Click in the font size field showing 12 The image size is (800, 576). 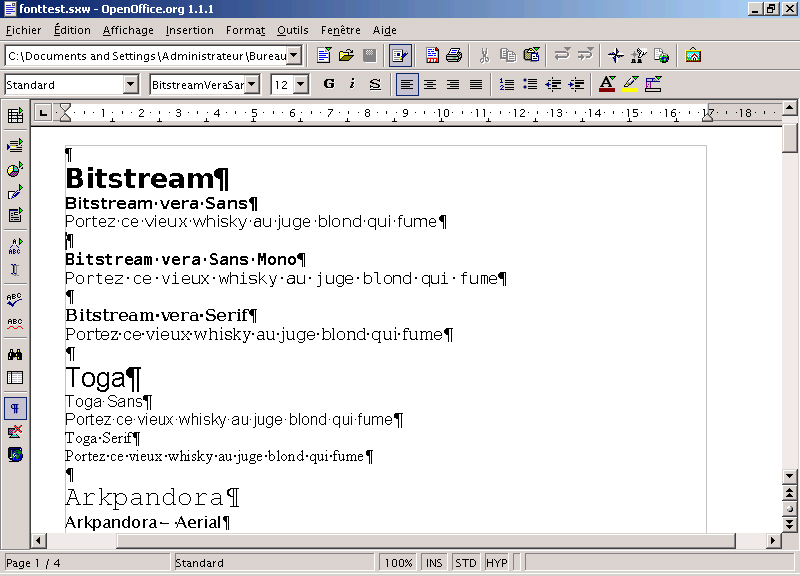click(282, 84)
